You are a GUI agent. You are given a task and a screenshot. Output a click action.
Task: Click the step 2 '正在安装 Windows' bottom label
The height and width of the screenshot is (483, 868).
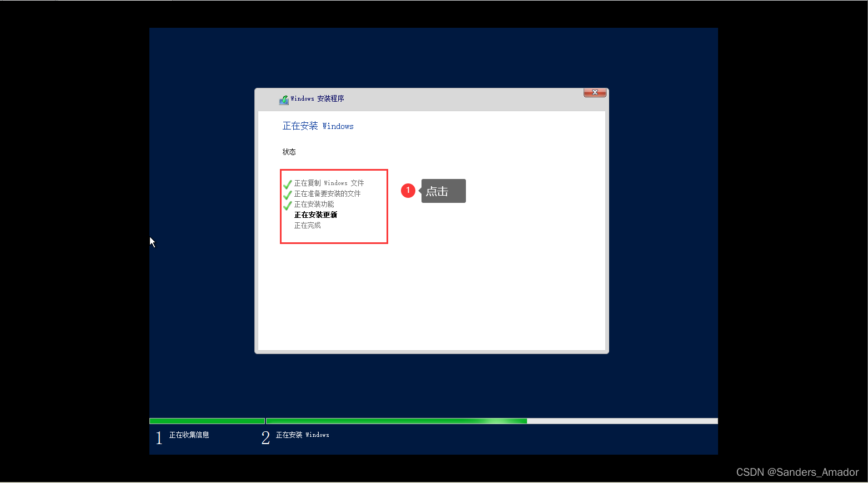click(302, 435)
